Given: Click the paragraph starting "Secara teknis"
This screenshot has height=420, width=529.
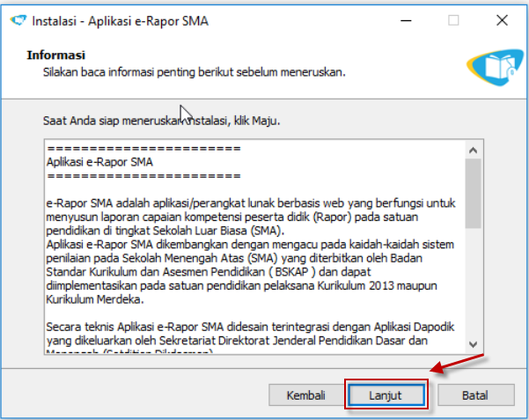Looking at the screenshot, I should (251, 335).
